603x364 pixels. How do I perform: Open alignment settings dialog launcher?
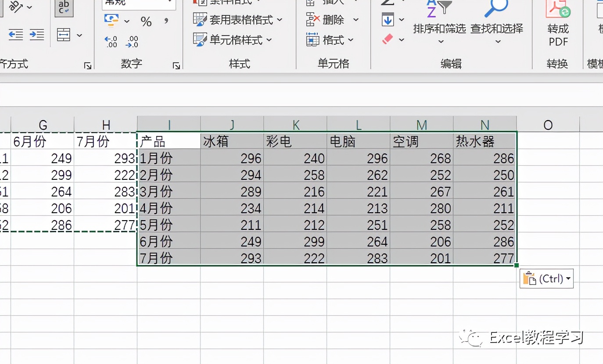click(x=88, y=66)
